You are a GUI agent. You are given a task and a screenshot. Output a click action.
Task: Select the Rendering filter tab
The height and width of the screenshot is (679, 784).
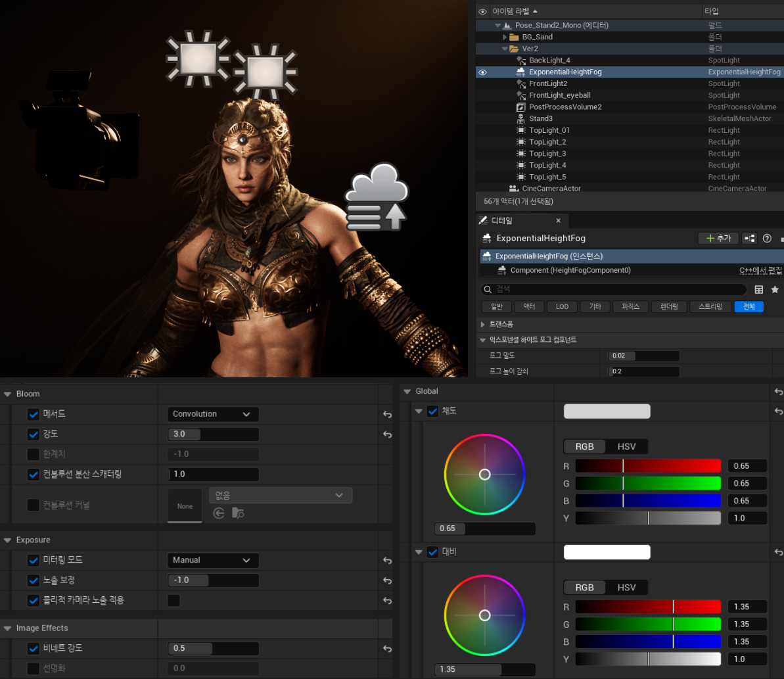click(669, 306)
